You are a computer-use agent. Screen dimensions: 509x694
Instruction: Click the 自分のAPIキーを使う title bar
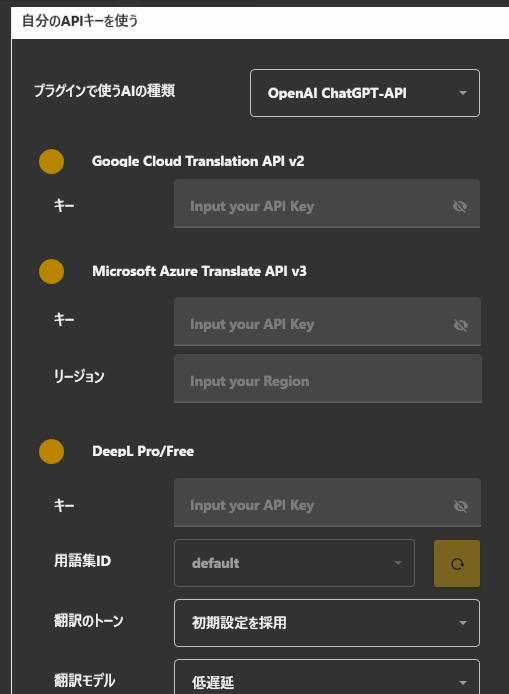(x=260, y=21)
